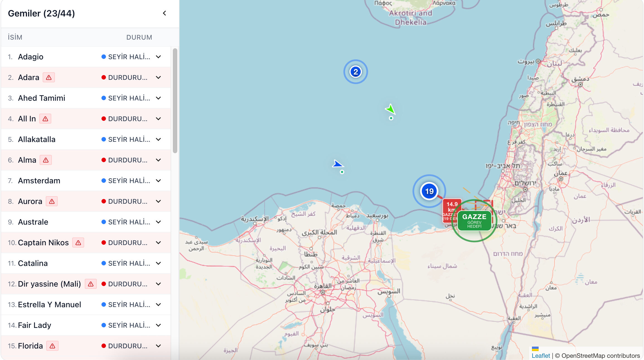Viewport: 644px width, 360px height.
Task: Open the 19-ship cluster marker
Action: (429, 191)
